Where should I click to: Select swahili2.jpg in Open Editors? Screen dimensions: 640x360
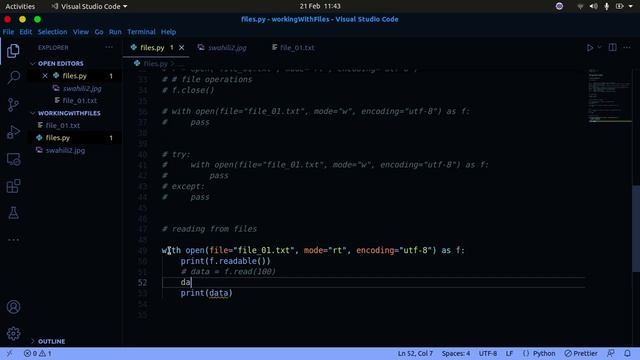pyautogui.click(x=82, y=88)
